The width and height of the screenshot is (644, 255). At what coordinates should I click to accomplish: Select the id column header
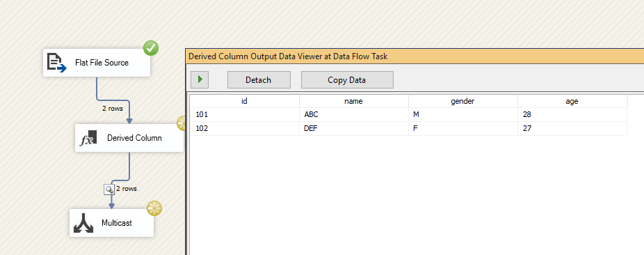coord(244,101)
